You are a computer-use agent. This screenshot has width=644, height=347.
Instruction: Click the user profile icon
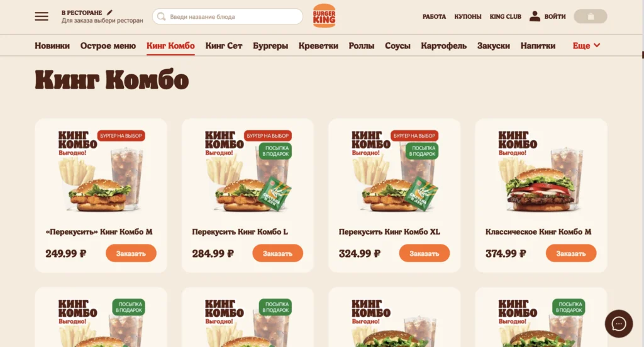535,16
